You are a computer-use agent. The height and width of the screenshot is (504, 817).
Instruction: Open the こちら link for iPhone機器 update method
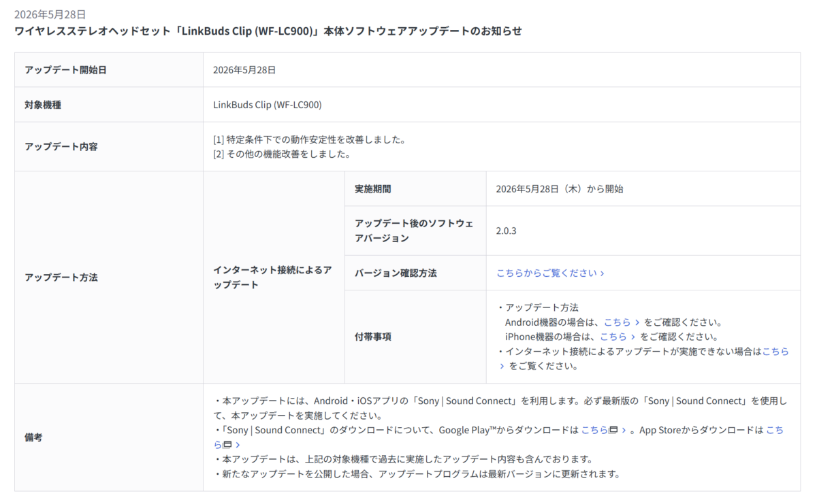(618, 337)
